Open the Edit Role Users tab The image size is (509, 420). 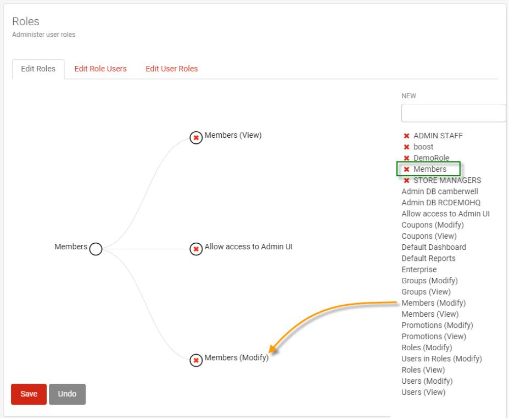[x=100, y=69]
